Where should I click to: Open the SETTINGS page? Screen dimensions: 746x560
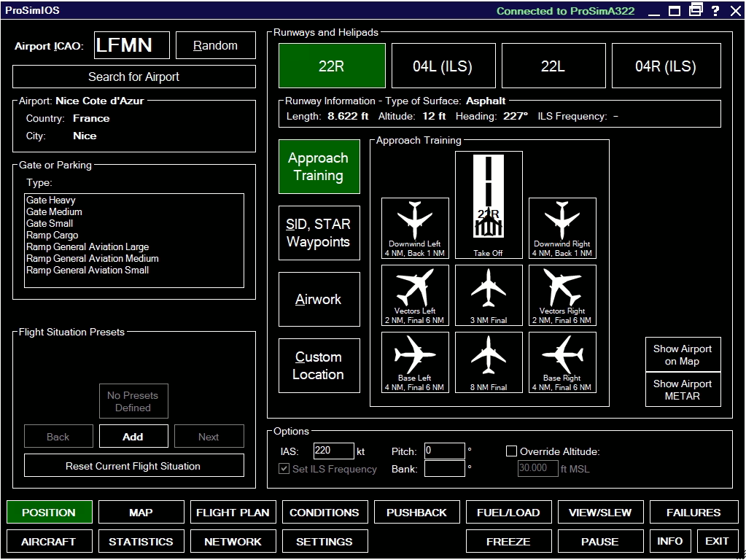pyautogui.click(x=325, y=542)
